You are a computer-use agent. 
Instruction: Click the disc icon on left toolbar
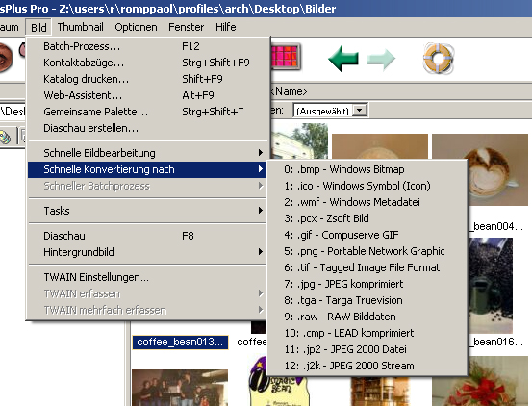6,137
